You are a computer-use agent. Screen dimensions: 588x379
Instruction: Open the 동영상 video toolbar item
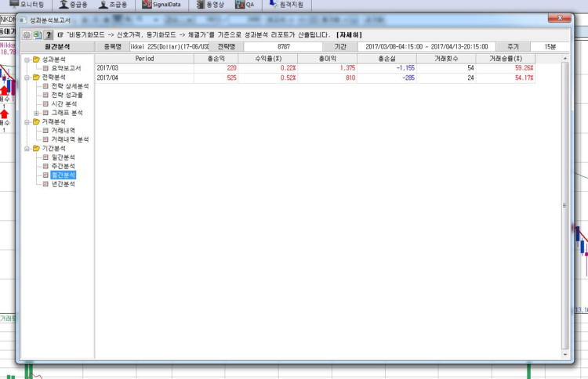pos(210,5)
